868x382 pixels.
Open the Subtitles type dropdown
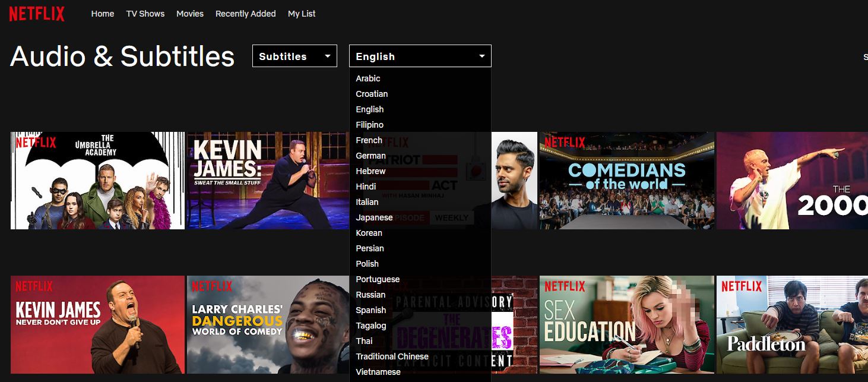pyautogui.click(x=294, y=56)
